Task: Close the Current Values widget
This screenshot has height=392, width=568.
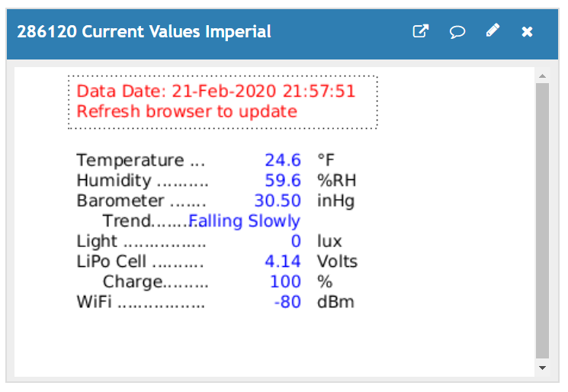Action: click(x=527, y=32)
